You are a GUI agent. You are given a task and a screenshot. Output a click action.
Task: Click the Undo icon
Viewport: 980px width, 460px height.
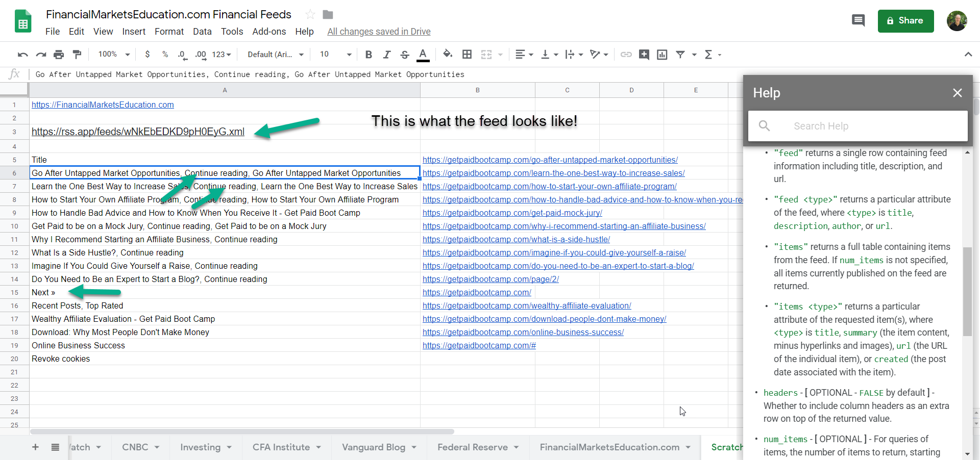(22, 55)
